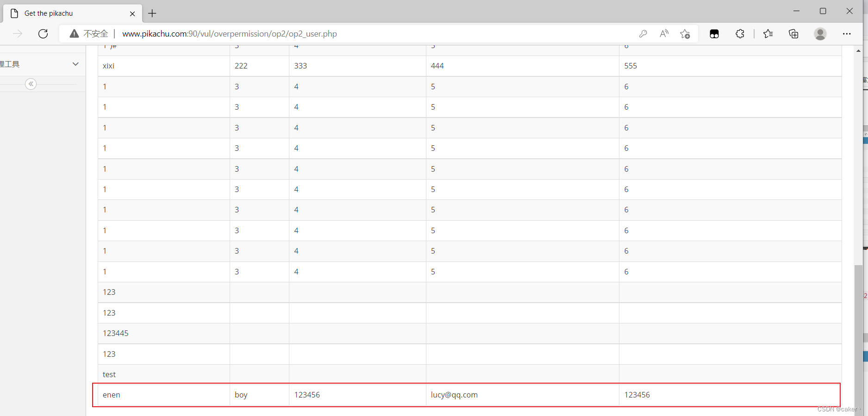Open the not-secure warning icon

(x=74, y=34)
